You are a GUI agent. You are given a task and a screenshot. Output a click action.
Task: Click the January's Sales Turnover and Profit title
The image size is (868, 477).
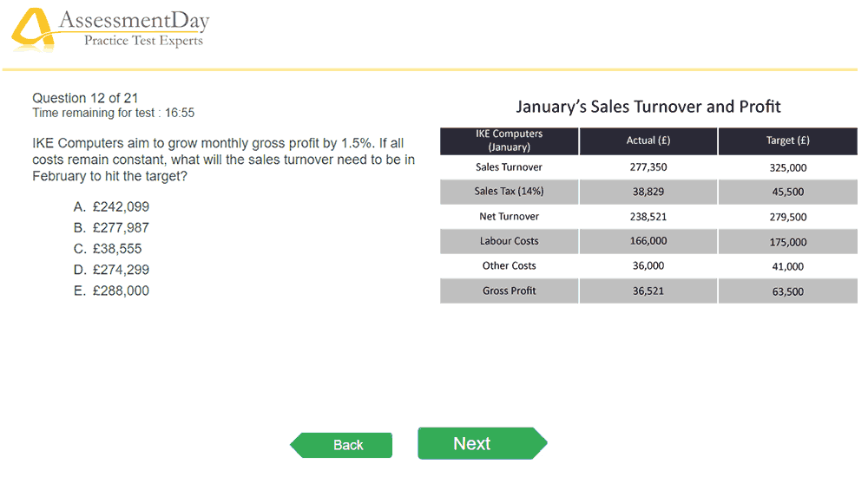[648, 107]
